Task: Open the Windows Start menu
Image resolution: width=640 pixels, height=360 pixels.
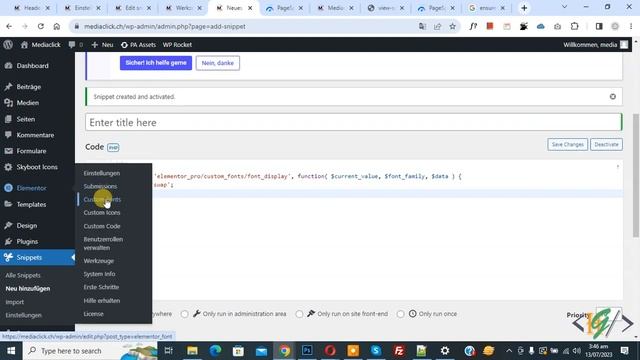Action: (x=11, y=351)
